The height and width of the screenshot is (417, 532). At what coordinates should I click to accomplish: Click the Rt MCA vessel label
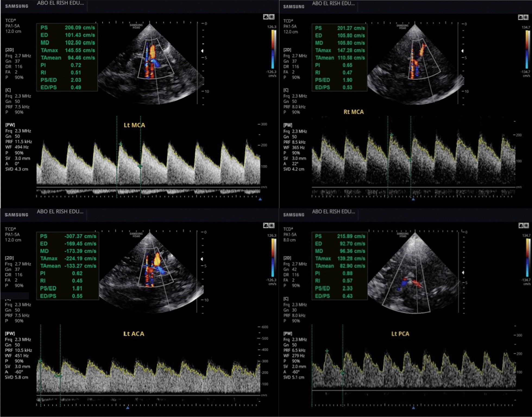tap(354, 112)
